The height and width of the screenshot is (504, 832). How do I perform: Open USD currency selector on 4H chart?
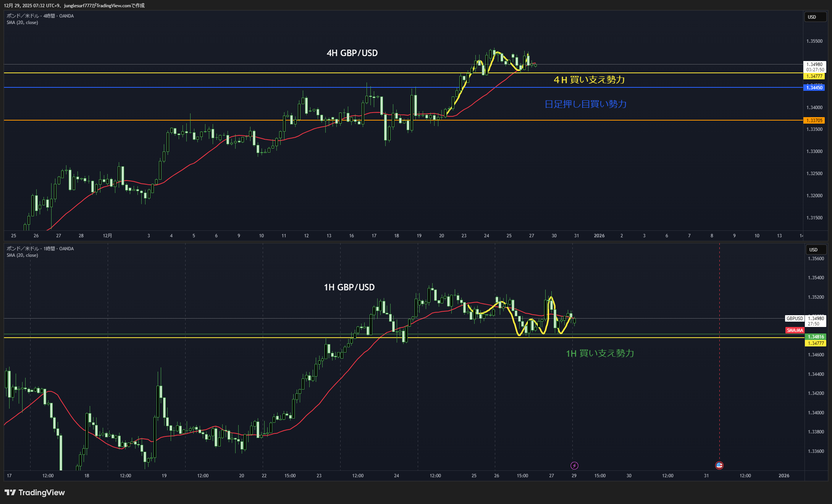[x=815, y=17]
